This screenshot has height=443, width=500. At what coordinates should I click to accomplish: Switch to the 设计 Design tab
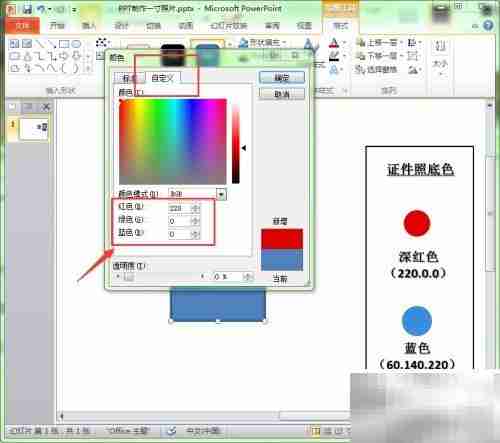click(121, 26)
